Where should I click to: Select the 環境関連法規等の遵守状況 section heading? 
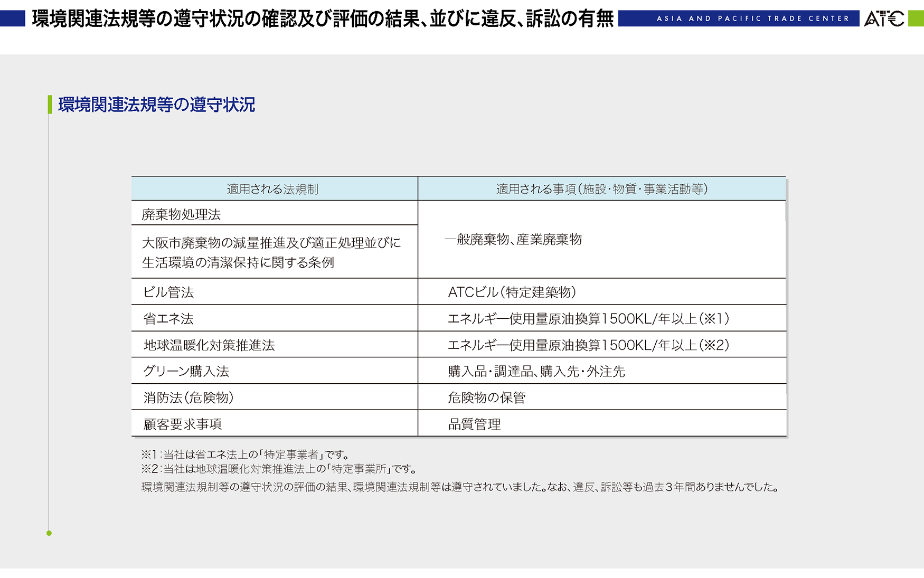(x=156, y=105)
